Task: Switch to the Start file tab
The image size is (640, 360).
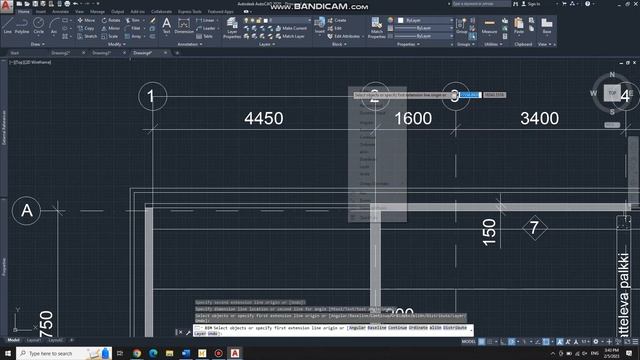Action: point(15,53)
